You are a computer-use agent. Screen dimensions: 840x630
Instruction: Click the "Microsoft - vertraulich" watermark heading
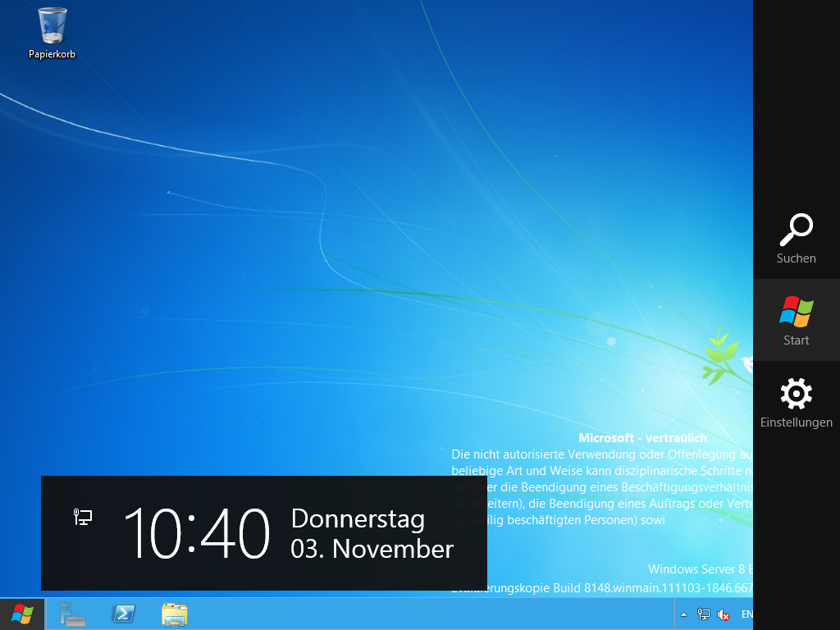(x=642, y=438)
